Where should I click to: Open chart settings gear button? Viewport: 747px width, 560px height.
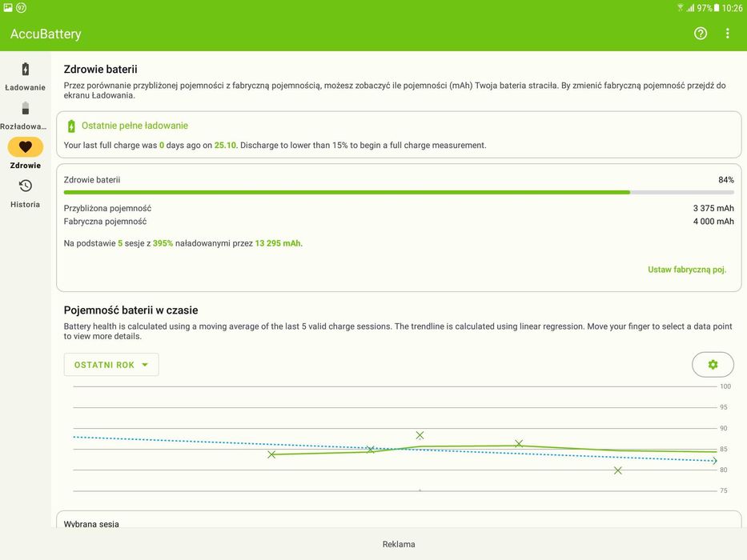(713, 364)
